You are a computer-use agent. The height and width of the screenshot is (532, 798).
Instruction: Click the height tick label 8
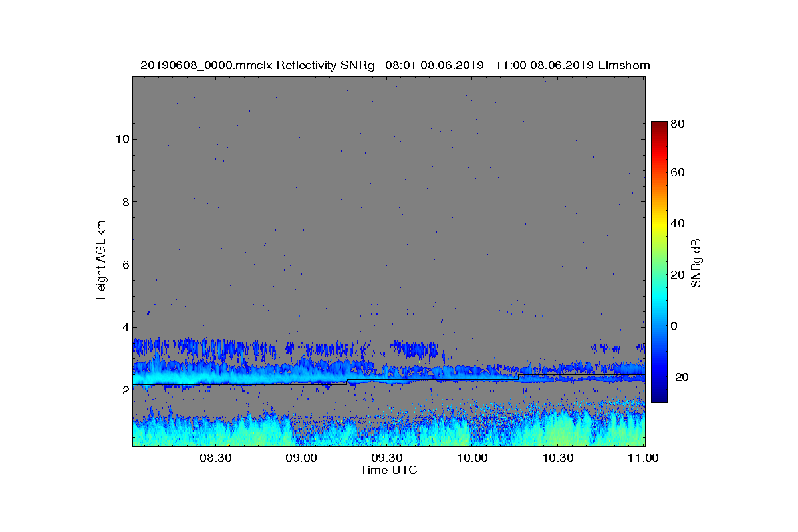point(124,202)
